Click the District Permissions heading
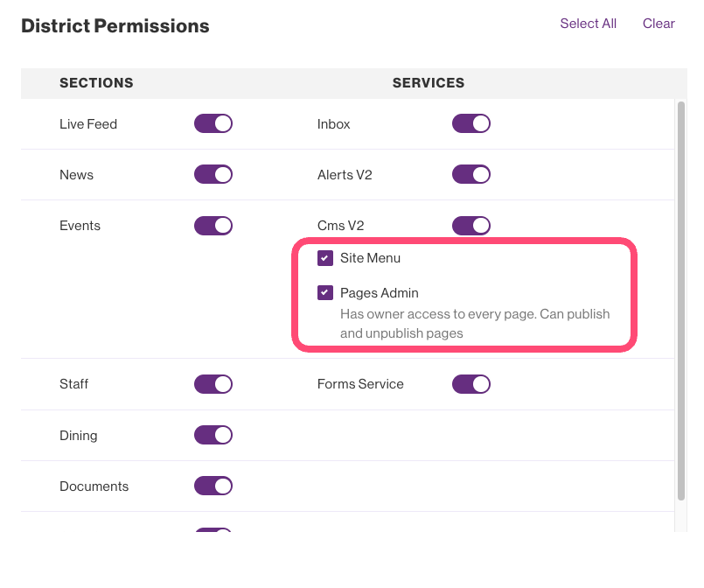Image resolution: width=704 pixels, height=588 pixels. coord(115,26)
